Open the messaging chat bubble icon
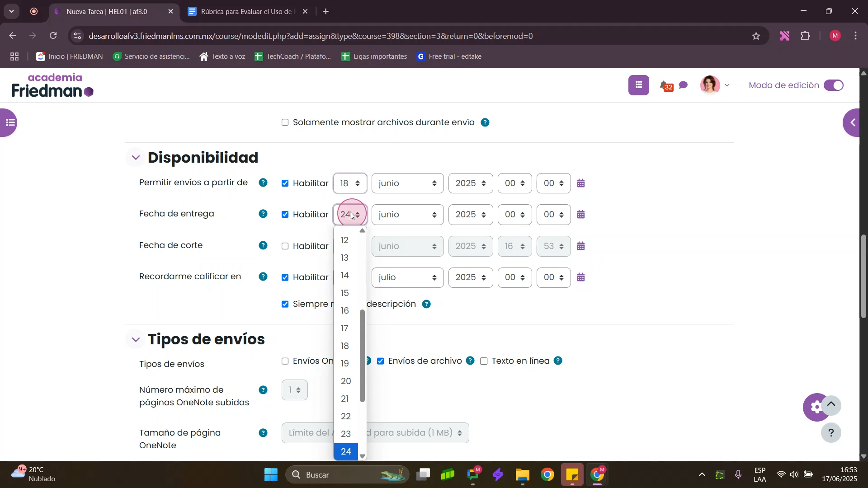This screenshot has height=488, width=868. point(684,85)
